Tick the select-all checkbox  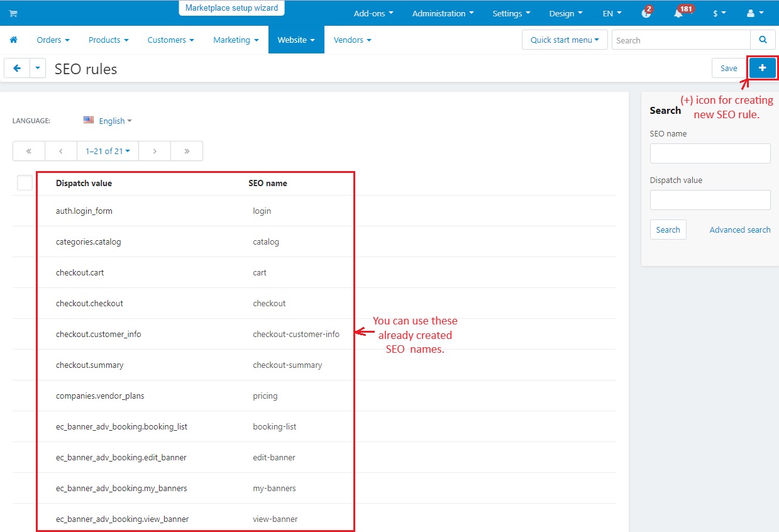tap(25, 182)
